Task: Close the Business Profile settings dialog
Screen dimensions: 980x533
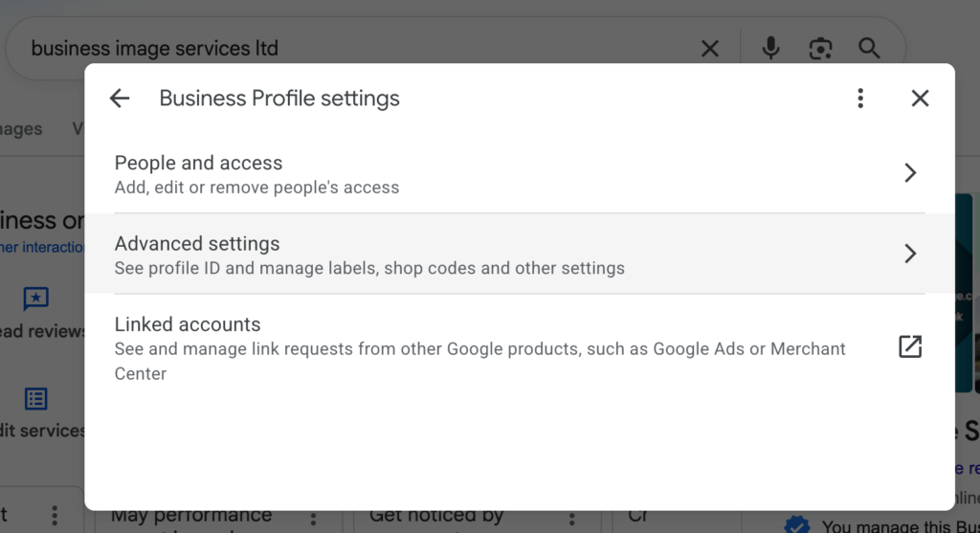Action: coord(920,99)
